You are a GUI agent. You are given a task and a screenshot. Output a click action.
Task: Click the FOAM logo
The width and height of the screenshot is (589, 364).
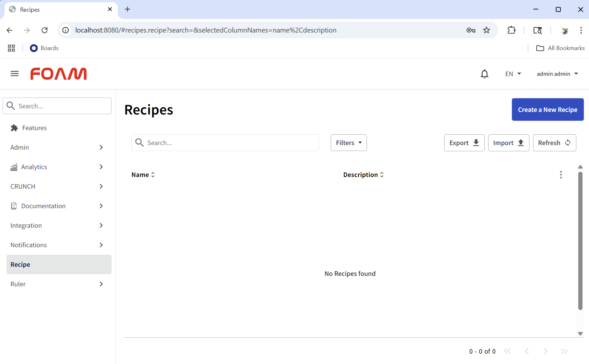(59, 74)
